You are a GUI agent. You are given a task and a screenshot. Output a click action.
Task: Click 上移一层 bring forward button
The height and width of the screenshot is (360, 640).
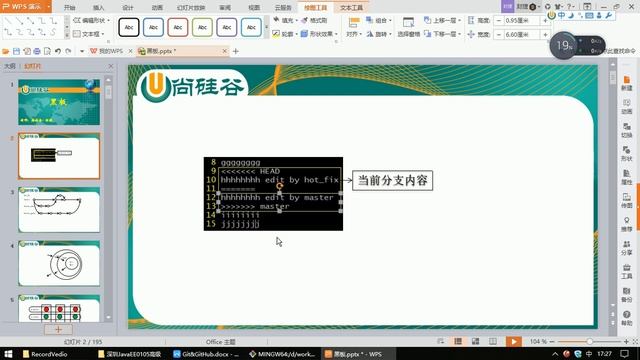442,20
